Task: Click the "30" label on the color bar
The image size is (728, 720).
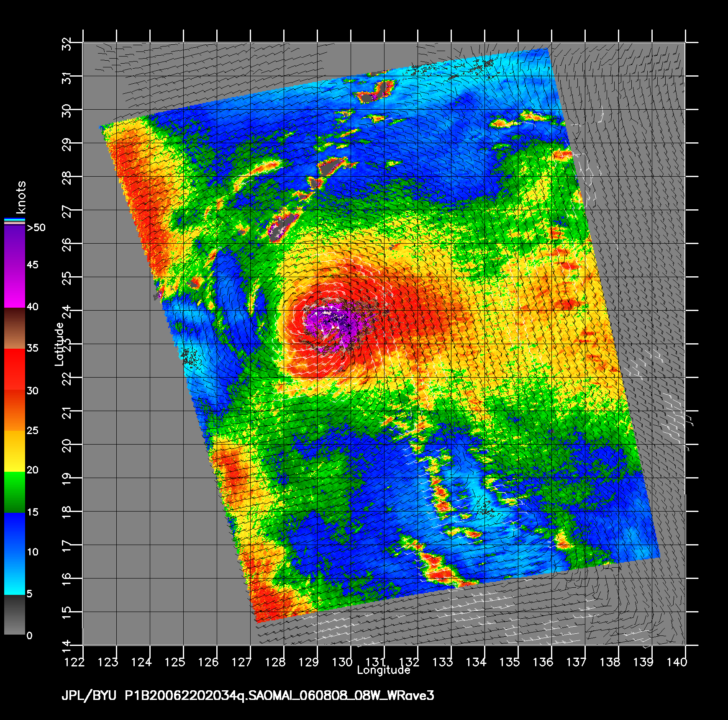Action: [32, 391]
